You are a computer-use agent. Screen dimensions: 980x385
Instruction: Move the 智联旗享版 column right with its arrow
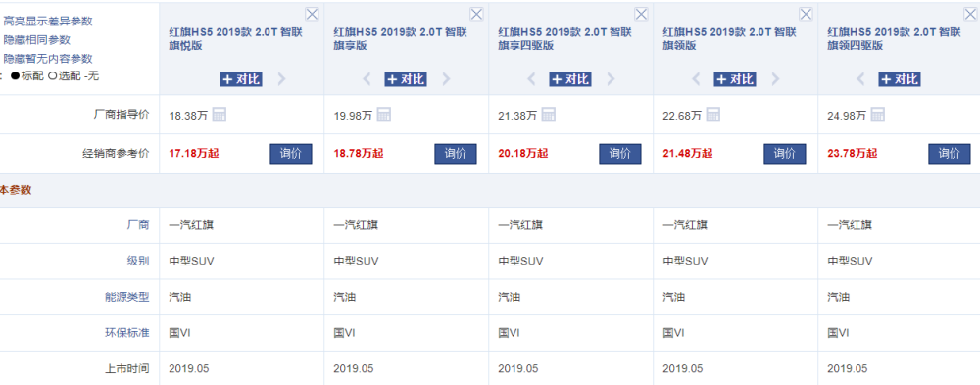446,78
